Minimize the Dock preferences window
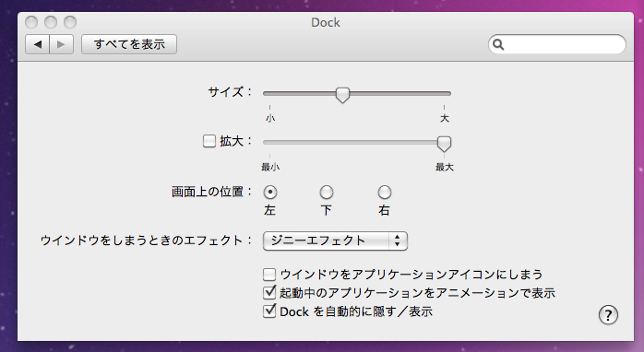644x352 pixels. [x=51, y=22]
